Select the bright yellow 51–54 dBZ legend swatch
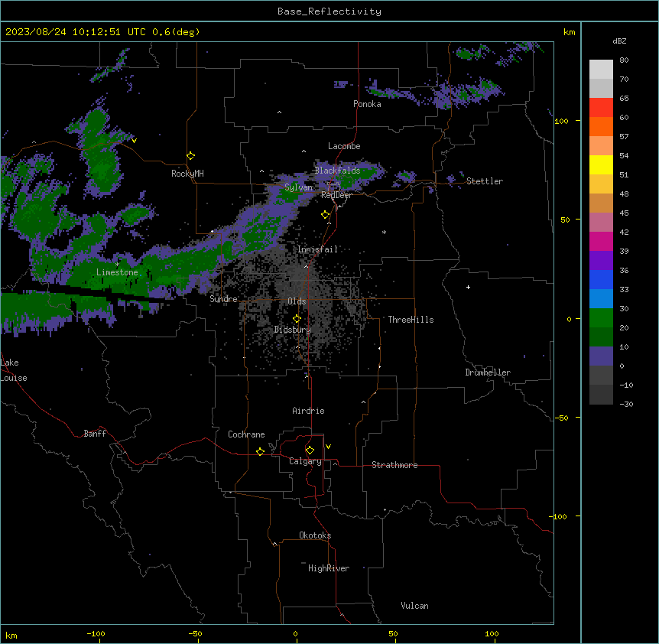The width and height of the screenshot is (659, 644). point(601,164)
